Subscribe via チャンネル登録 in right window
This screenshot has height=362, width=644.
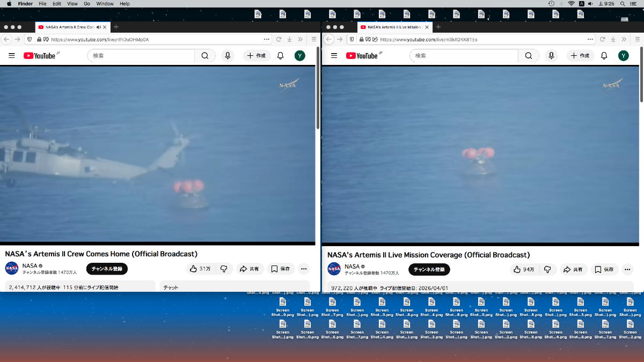click(x=429, y=269)
